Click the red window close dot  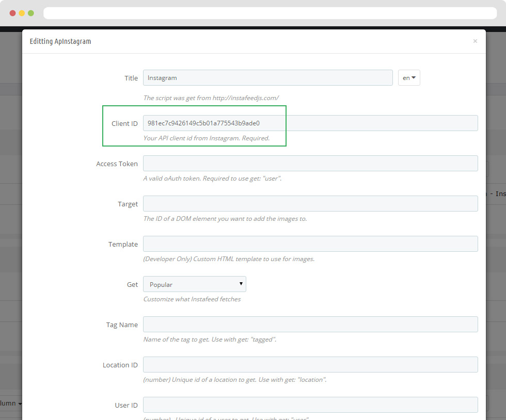click(12, 13)
